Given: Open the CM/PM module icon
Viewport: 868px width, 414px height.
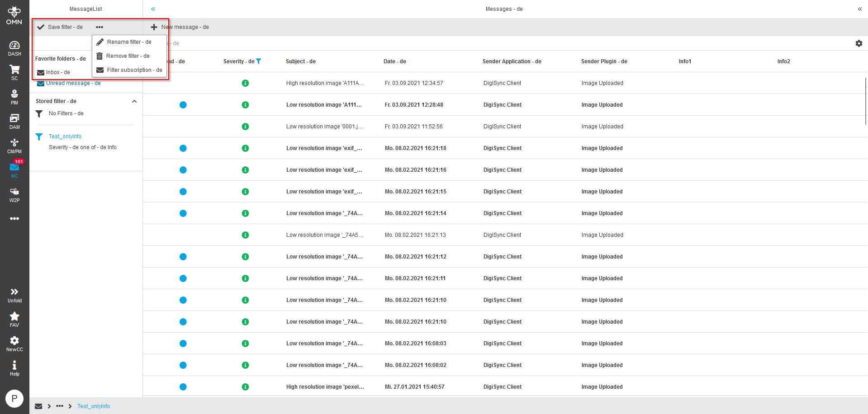Looking at the screenshot, I should point(14,146).
